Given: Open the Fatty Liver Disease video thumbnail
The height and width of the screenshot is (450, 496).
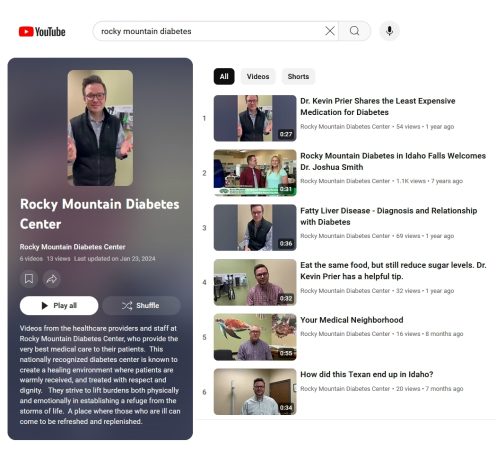Looking at the screenshot, I should click(x=255, y=227).
